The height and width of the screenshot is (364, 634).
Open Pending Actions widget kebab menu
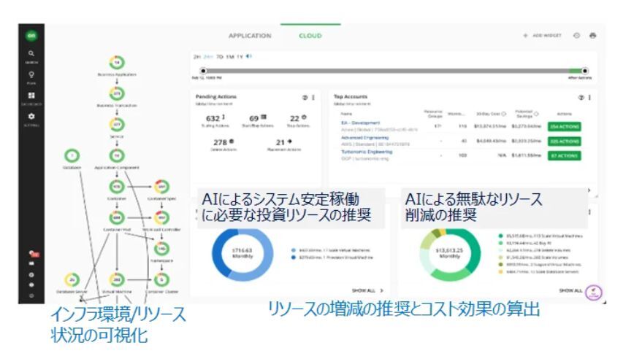click(x=313, y=97)
